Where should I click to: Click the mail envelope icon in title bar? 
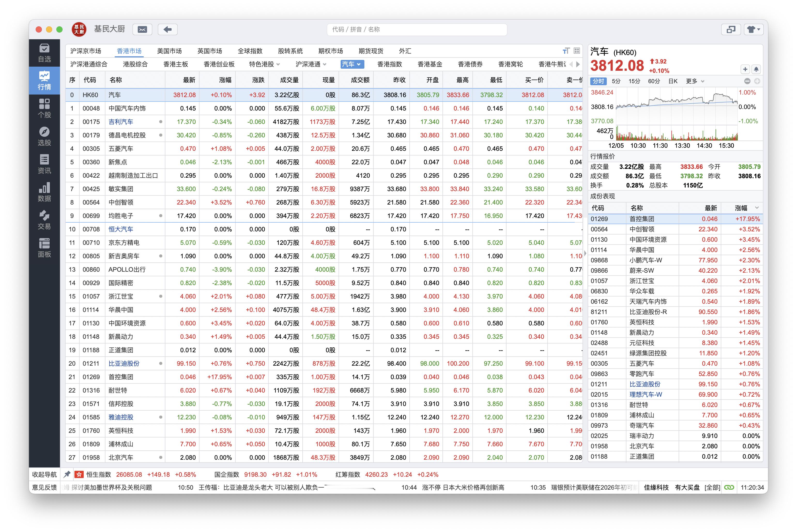click(x=142, y=29)
